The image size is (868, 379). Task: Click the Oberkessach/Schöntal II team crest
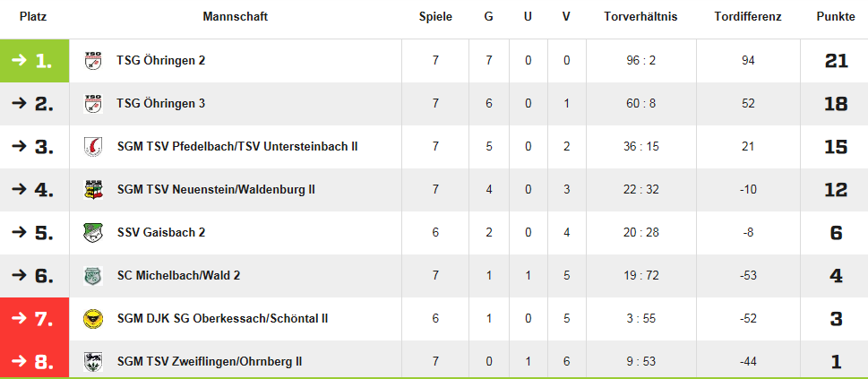click(92, 318)
